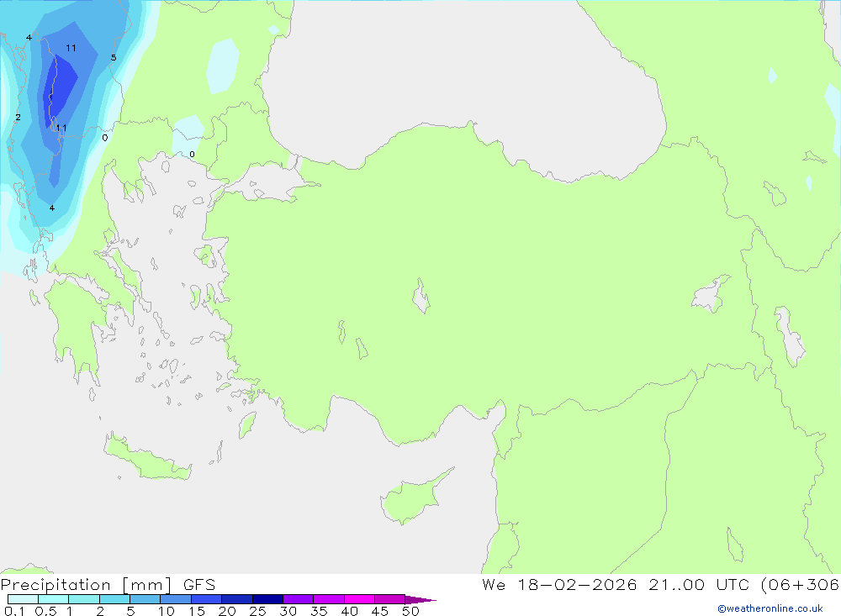Pick the 0.5–1 mm legend swatch

tap(53, 599)
